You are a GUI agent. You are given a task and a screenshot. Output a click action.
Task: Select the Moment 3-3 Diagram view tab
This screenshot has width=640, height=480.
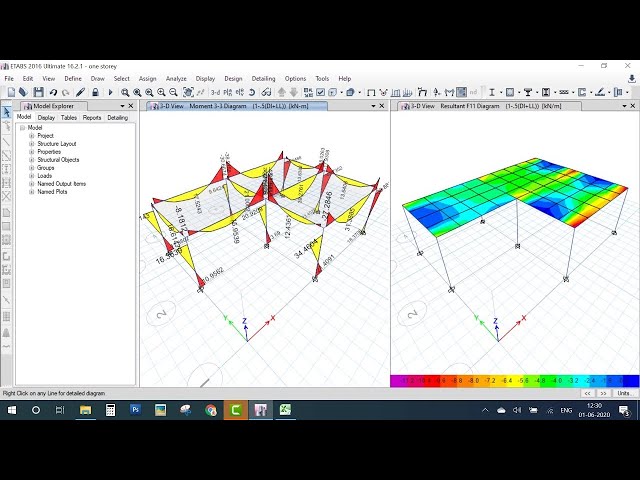[237, 106]
